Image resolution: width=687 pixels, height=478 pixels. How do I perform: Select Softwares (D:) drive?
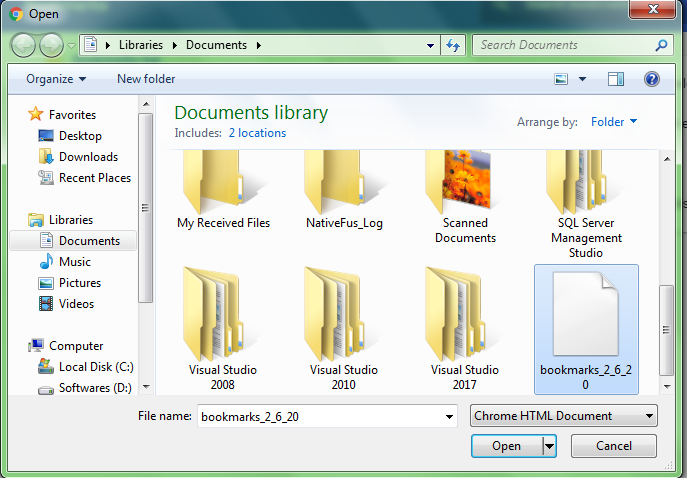pyautogui.click(x=85, y=388)
